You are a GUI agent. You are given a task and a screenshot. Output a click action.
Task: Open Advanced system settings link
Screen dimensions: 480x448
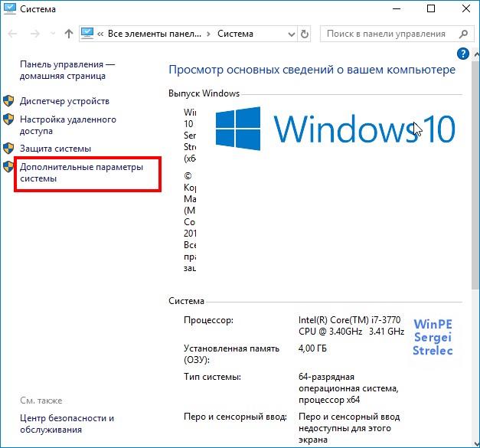pyautogui.click(x=81, y=173)
